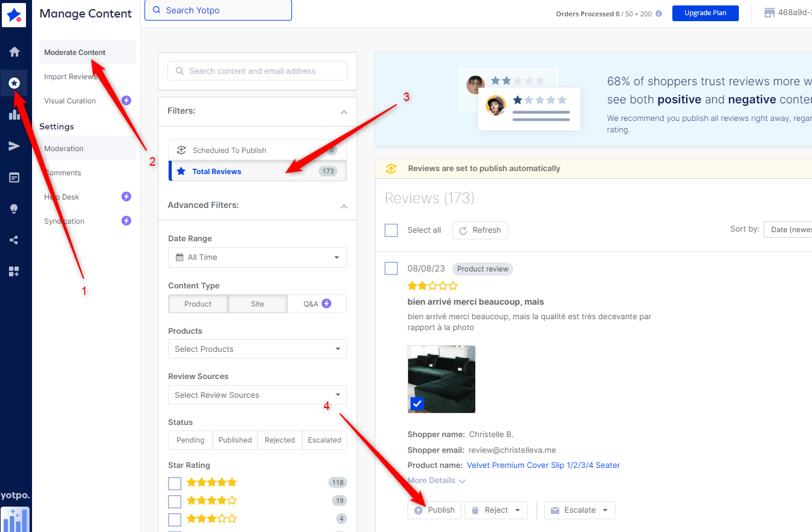Select the Q&A content type

coord(317,303)
